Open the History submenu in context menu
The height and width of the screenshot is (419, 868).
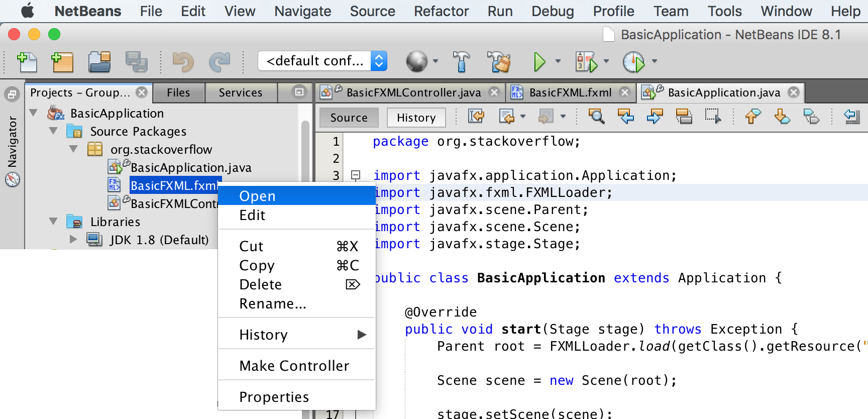pos(297,335)
